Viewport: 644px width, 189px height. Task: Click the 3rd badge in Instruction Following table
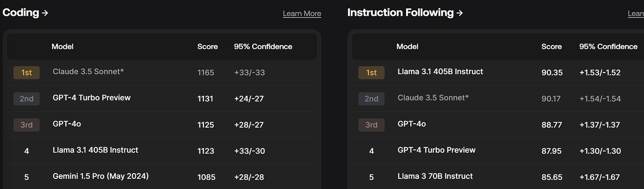(x=371, y=125)
